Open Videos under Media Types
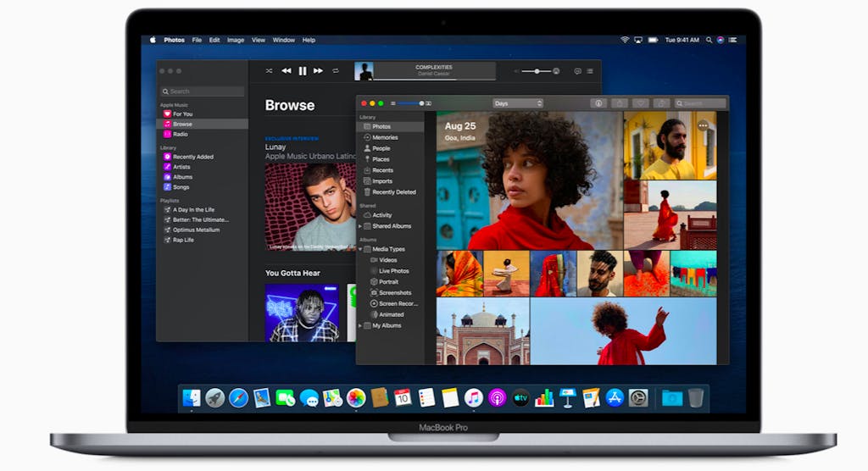Screen dimensions: 868x471 [x=384, y=260]
